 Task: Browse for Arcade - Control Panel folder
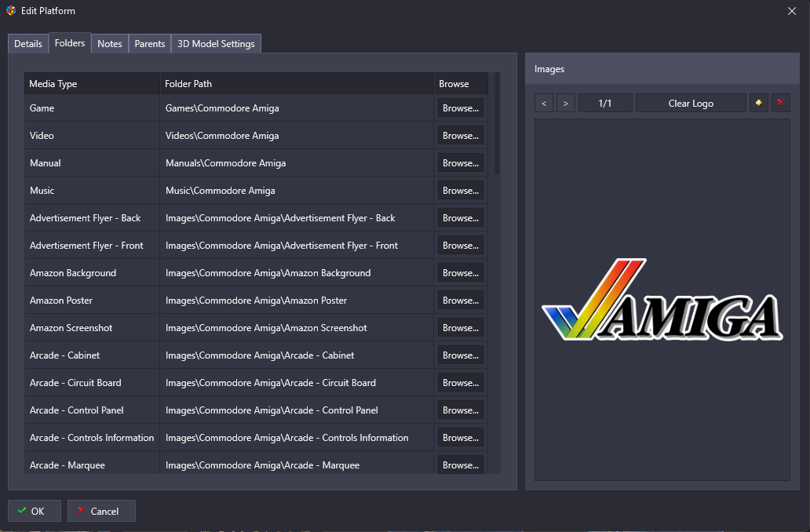coord(460,410)
